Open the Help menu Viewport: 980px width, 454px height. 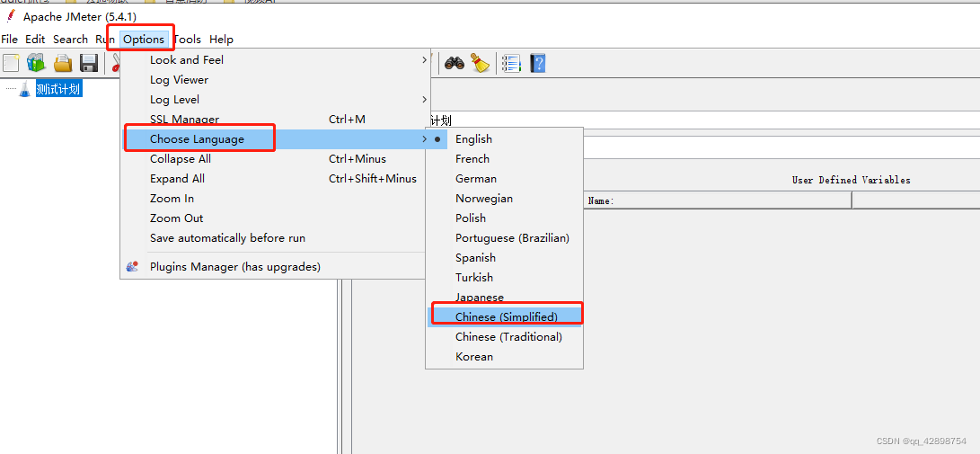(221, 40)
